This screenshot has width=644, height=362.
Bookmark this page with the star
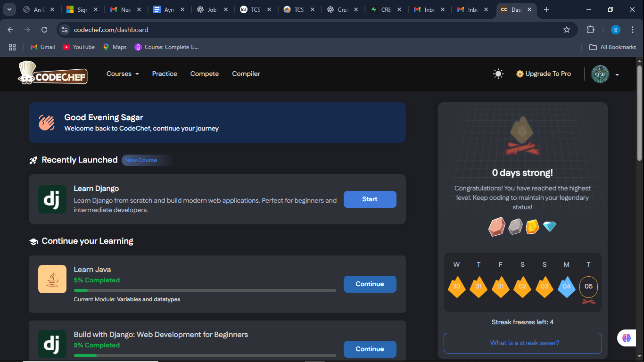click(x=567, y=30)
